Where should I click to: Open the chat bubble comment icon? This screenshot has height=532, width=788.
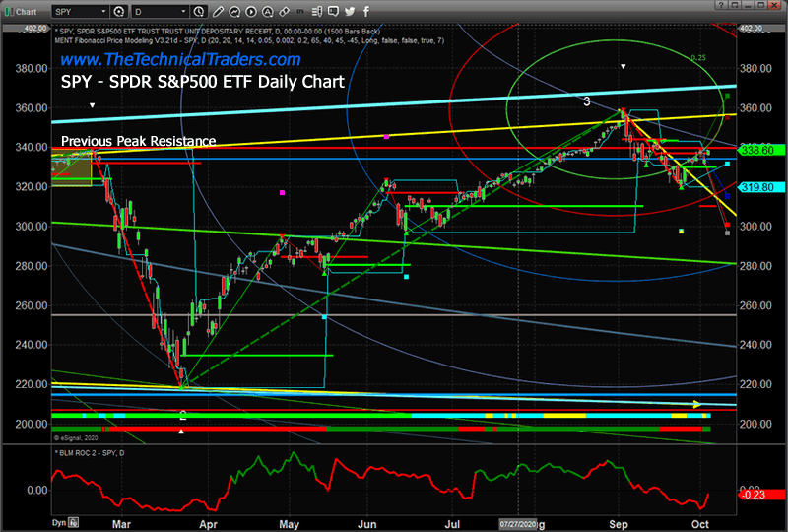pyautogui.click(x=333, y=11)
